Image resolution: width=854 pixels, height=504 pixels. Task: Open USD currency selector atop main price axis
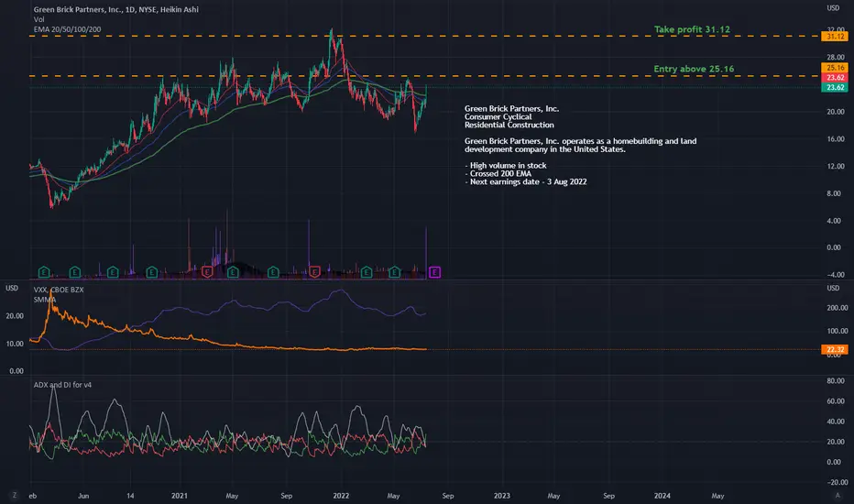click(x=833, y=7)
